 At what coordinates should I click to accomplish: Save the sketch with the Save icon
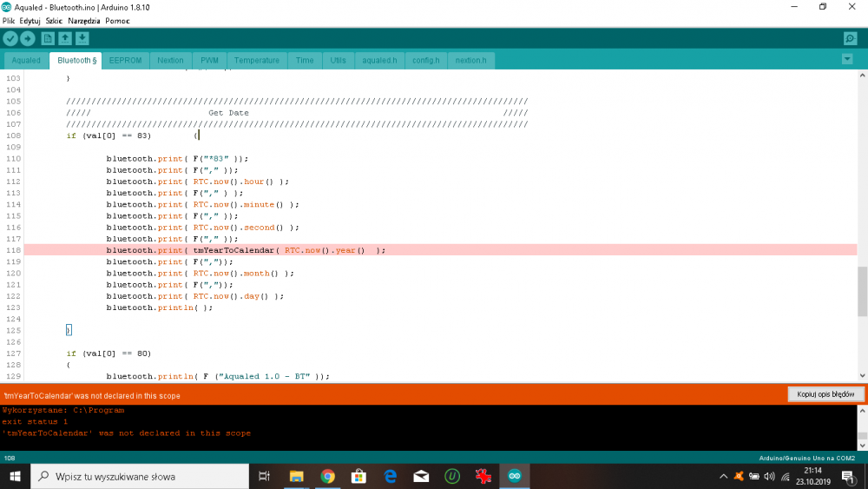[82, 38]
